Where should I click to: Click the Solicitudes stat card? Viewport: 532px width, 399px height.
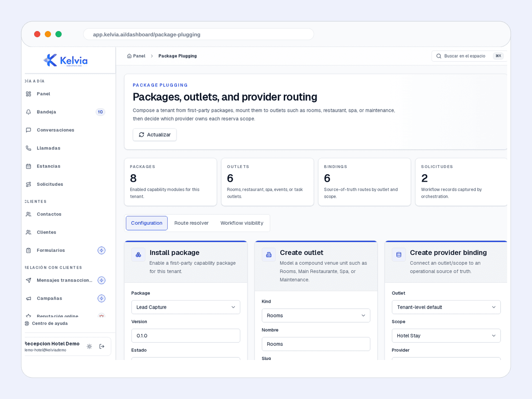click(x=462, y=182)
